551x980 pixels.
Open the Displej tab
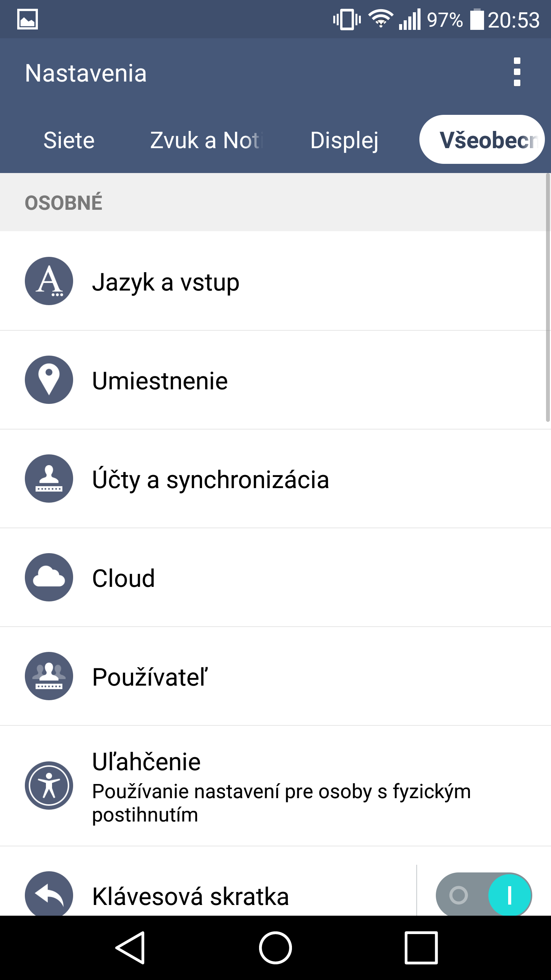[344, 140]
